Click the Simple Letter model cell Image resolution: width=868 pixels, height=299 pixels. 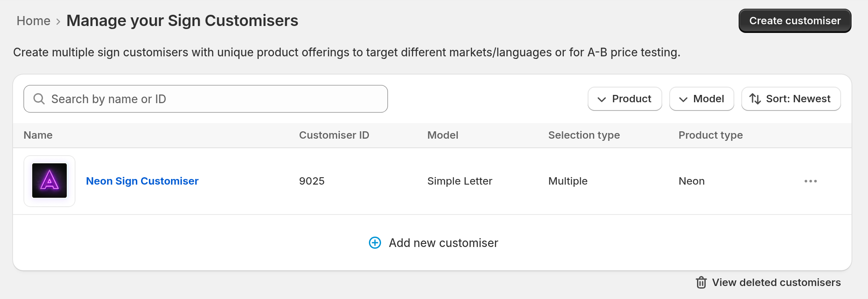tap(460, 181)
